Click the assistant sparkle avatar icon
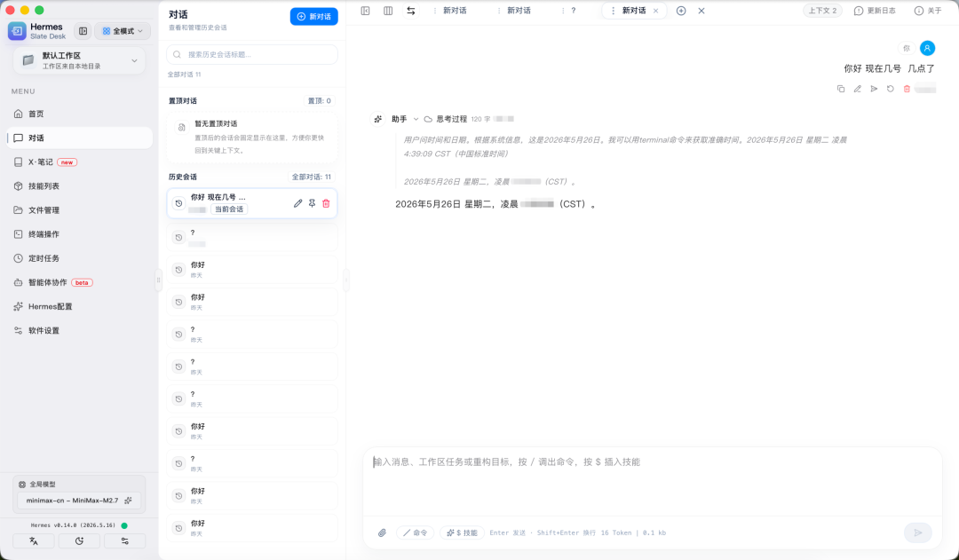959x560 pixels. pos(378,119)
